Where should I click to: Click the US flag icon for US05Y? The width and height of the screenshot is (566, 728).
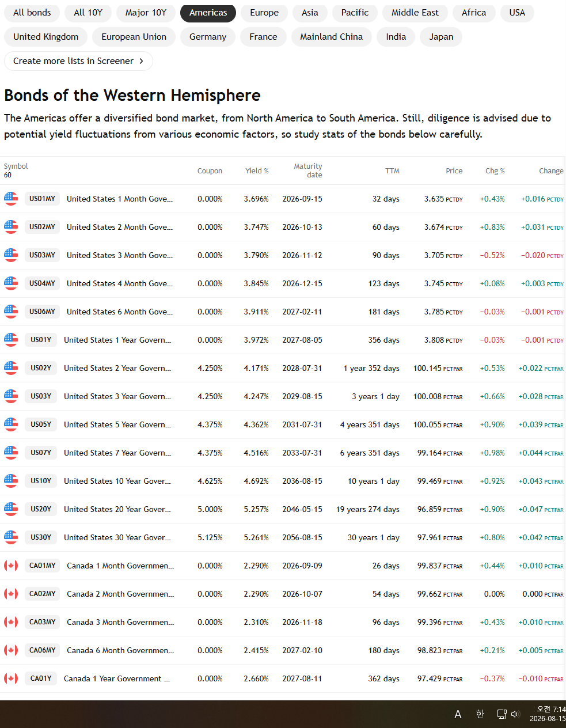tap(11, 424)
